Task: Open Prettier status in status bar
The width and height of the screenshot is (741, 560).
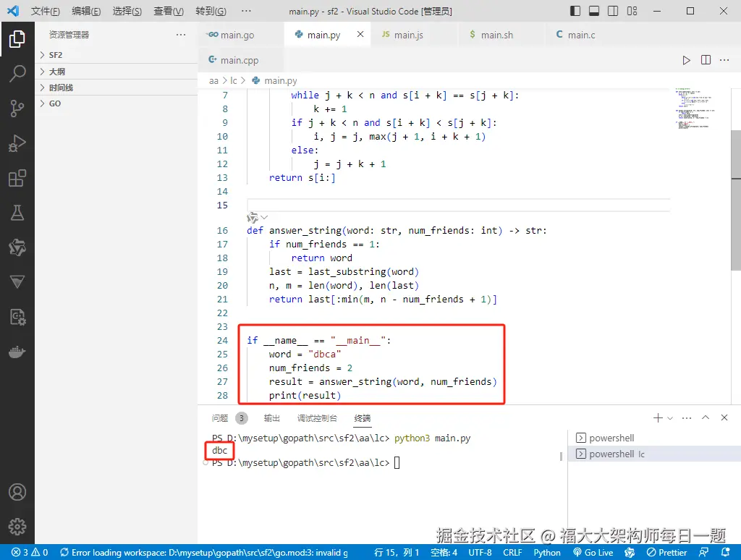Action: (x=666, y=552)
